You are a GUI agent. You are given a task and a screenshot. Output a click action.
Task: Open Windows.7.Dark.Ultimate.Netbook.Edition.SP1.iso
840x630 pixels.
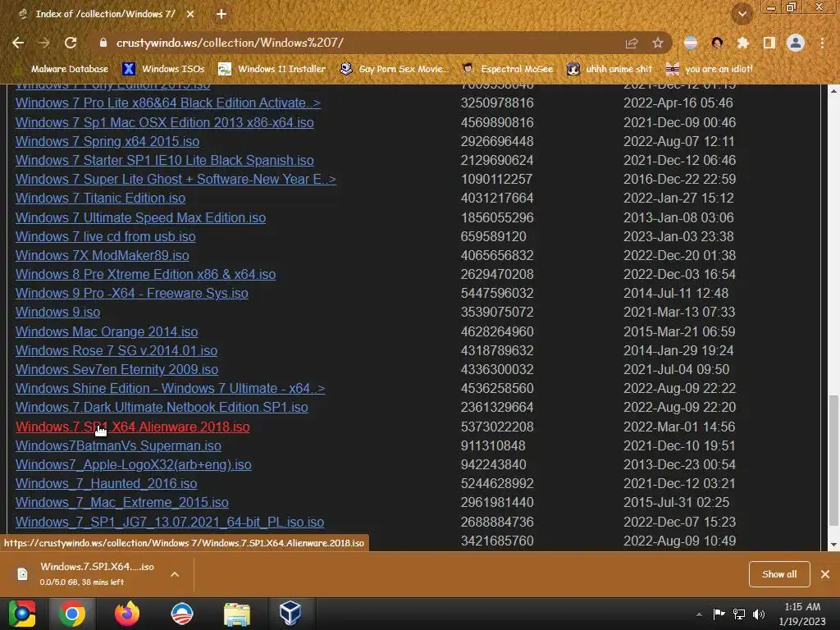coord(162,407)
